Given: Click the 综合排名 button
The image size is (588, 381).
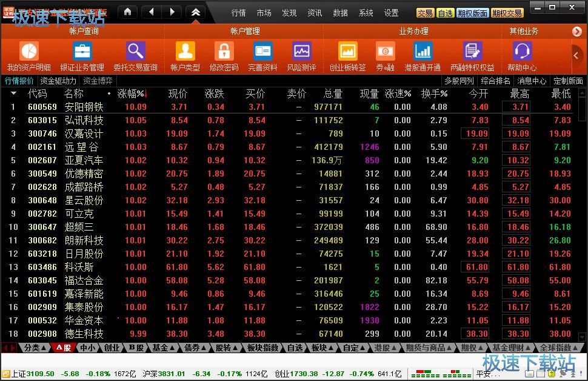Looking at the screenshot, I should click(x=495, y=81).
